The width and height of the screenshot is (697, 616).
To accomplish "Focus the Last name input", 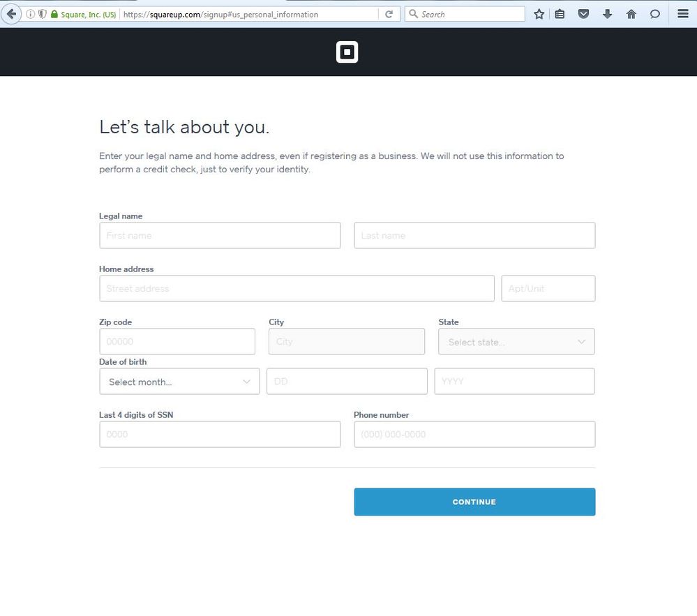I will tap(474, 236).
